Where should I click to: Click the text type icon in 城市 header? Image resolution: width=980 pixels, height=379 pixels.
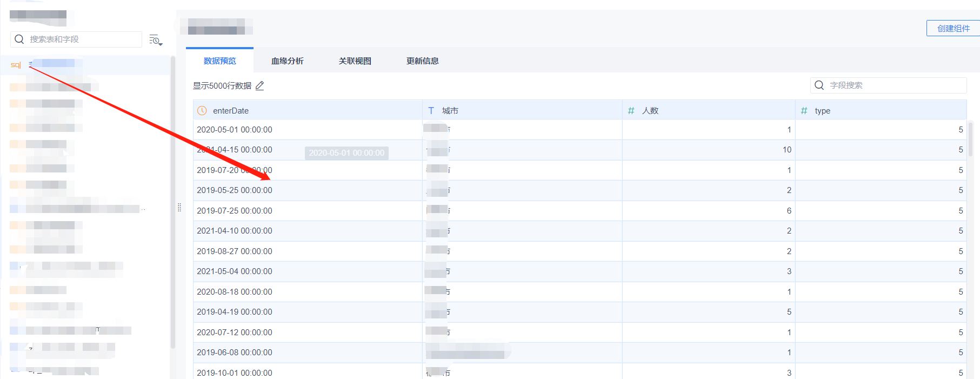coord(431,110)
